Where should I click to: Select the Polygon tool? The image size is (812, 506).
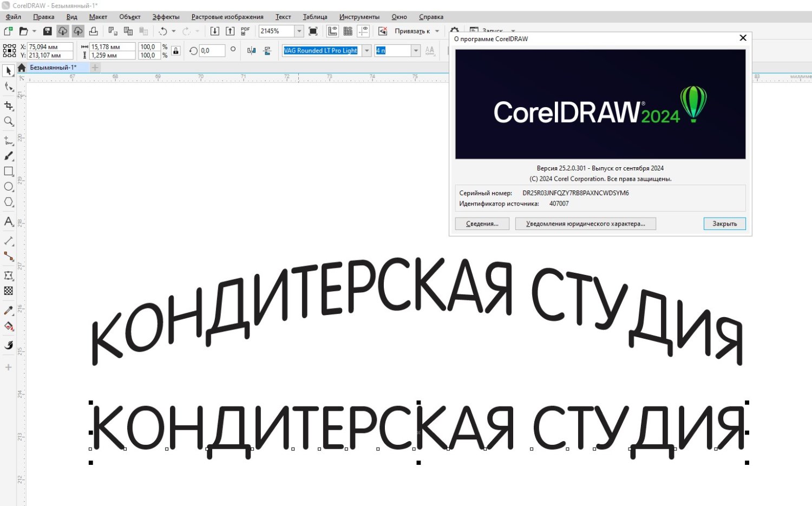click(9, 202)
